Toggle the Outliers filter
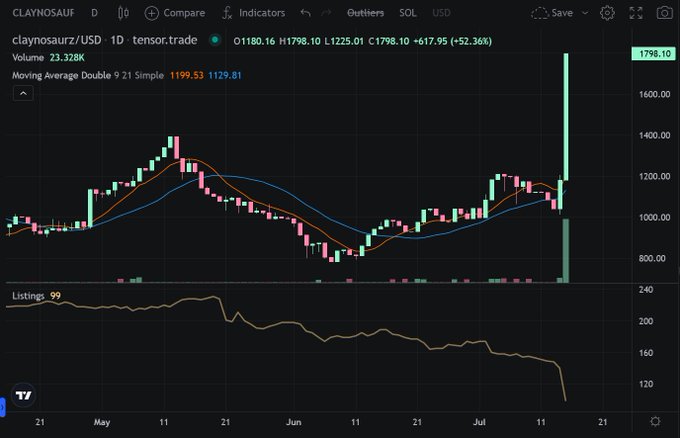Viewport: 680px width, 438px height. (x=366, y=13)
